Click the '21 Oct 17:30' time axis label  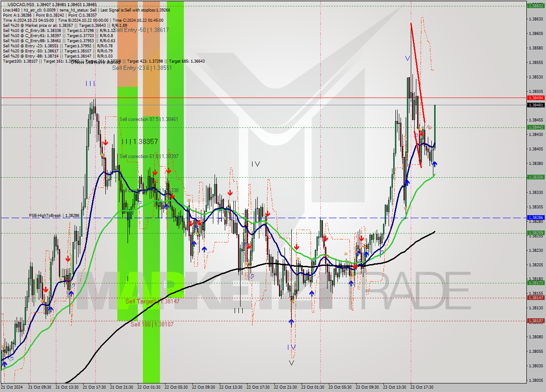pyautogui.click(x=94, y=387)
